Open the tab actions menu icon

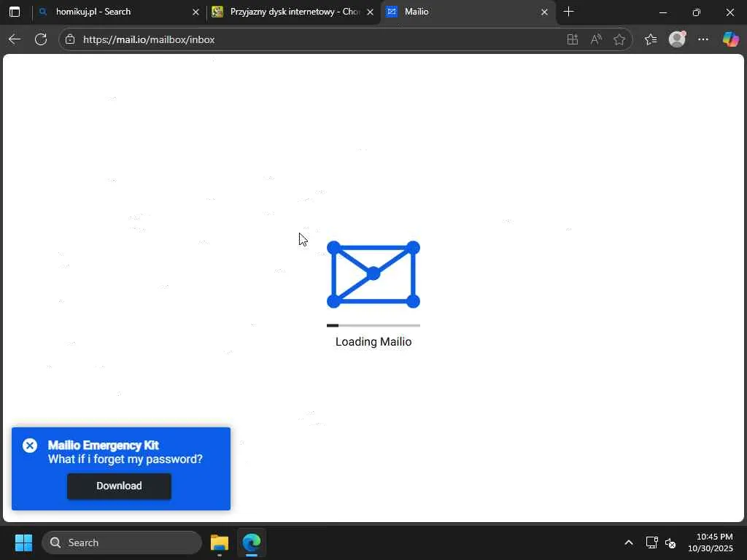coord(15,12)
